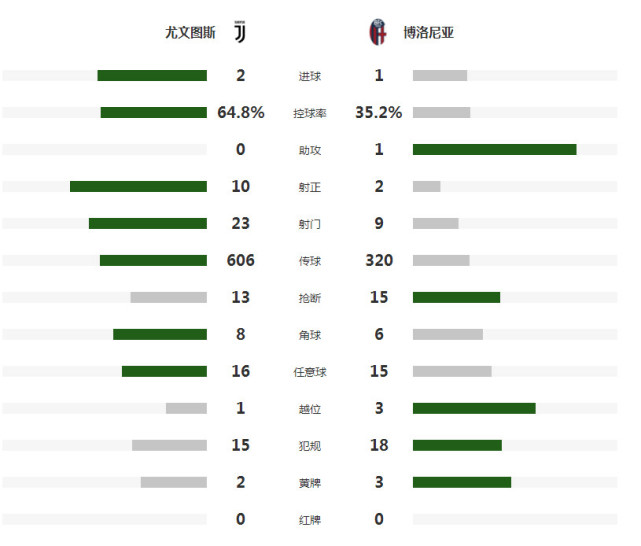The width and height of the screenshot is (641, 546).
Task: Click Bologna green fouls bar
Action: coord(457,445)
